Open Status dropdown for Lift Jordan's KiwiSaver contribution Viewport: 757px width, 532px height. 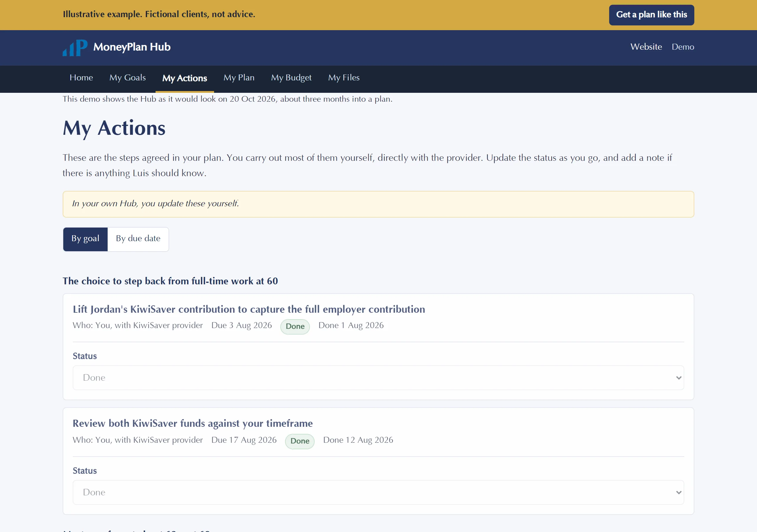378,377
